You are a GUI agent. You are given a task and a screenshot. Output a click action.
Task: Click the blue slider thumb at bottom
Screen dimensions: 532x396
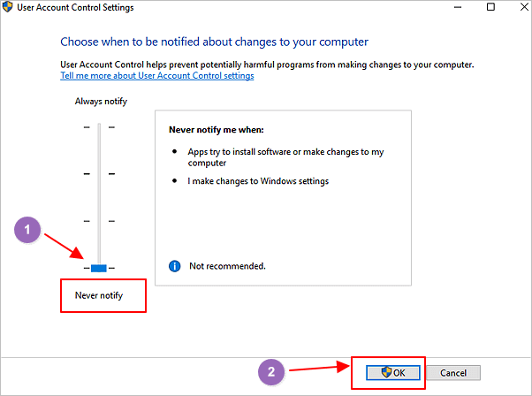point(99,268)
